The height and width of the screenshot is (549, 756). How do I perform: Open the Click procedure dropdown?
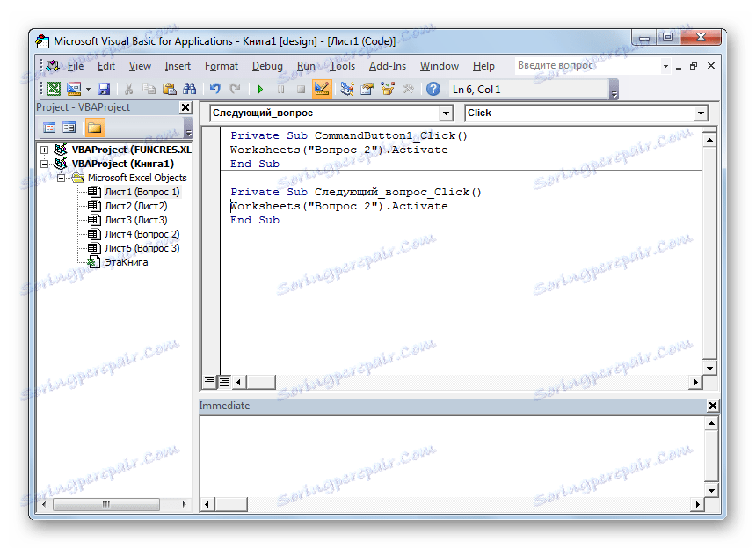[701, 113]
